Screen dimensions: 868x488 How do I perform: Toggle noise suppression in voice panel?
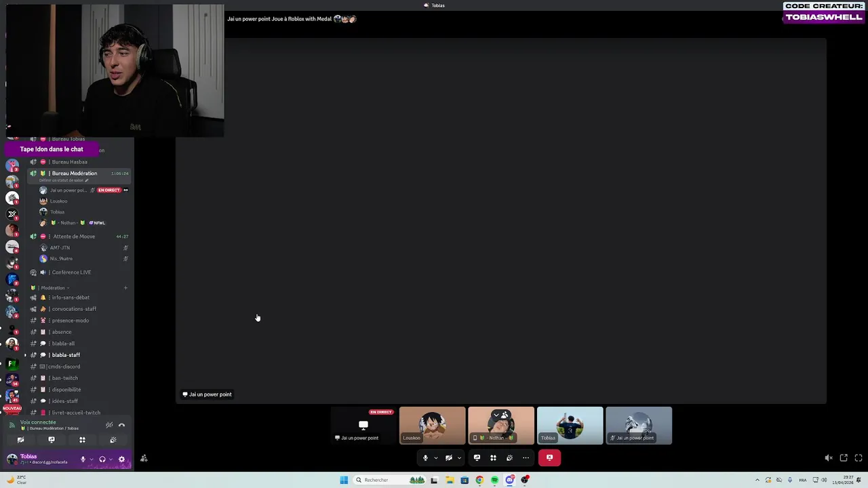(x=109, y=426)
